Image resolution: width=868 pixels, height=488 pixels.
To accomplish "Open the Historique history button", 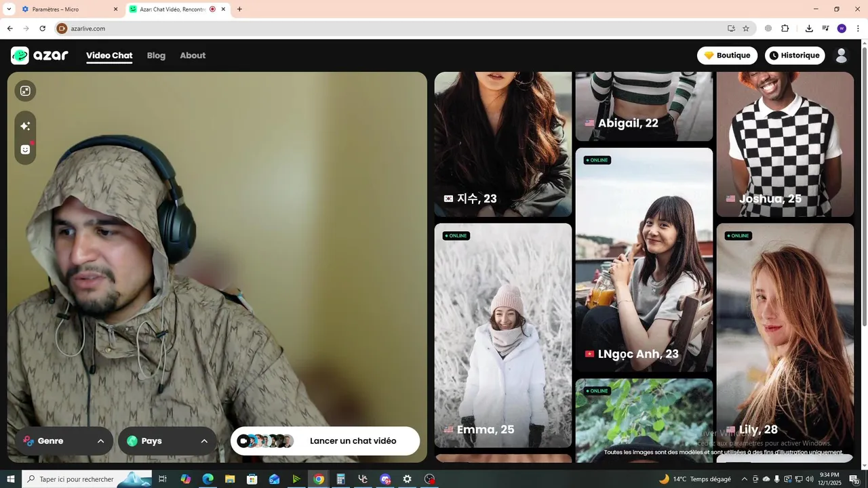I will (x=795, y=56).
